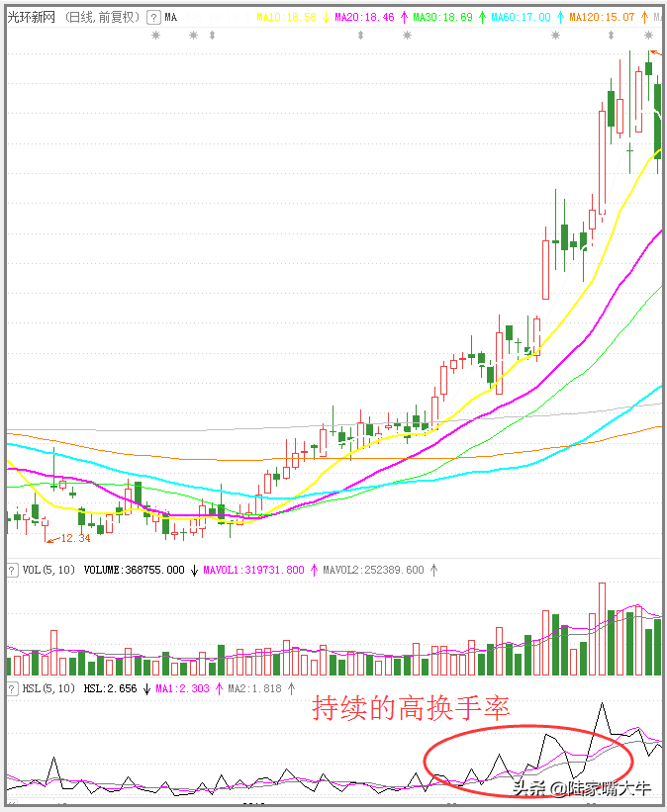667x812 pixels.
Task: Click the 头条 @陆家嘴大牛 watermark link
Action: [x=582, y=788]
